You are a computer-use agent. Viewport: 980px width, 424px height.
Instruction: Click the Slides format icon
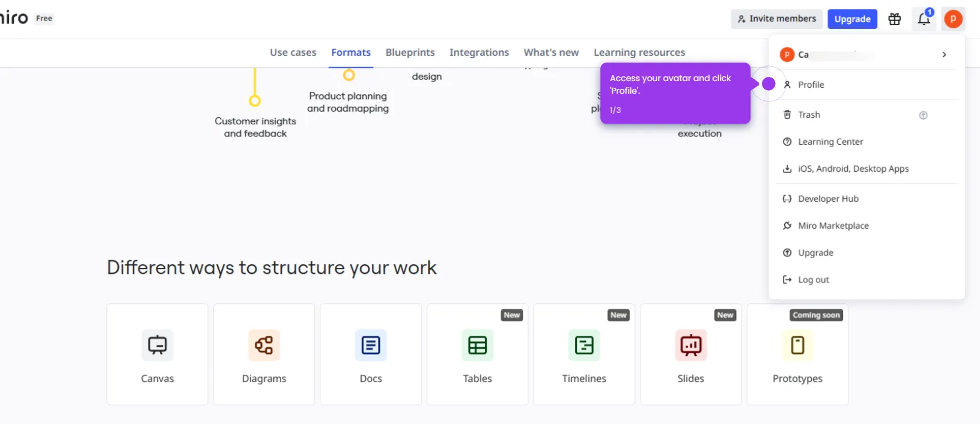coord(691,345)
